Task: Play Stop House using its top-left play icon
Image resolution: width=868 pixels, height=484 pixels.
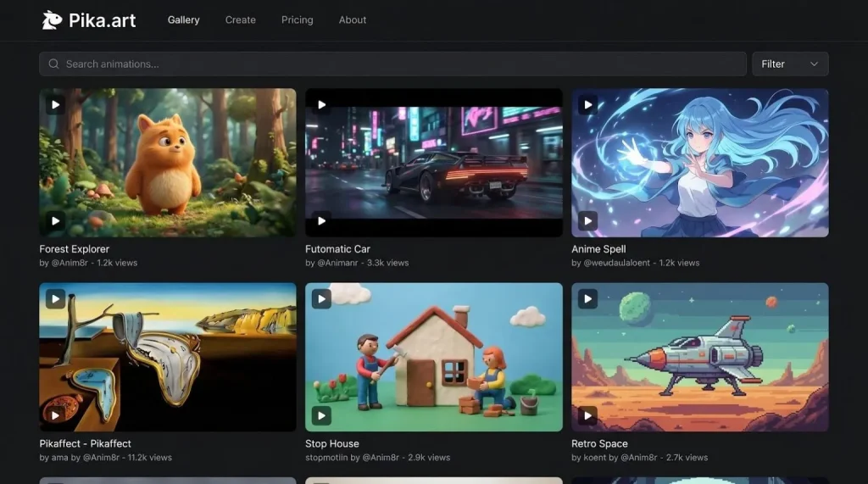Action: (321, 299)
